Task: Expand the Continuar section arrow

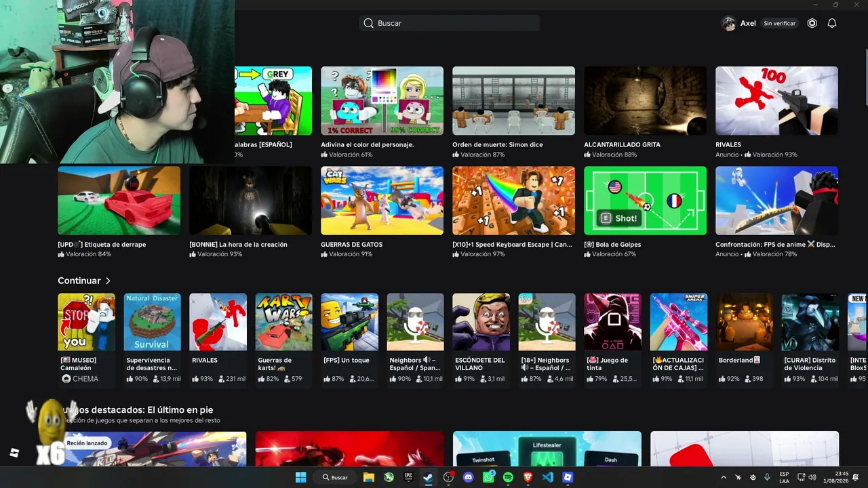Action: [108, 281]
